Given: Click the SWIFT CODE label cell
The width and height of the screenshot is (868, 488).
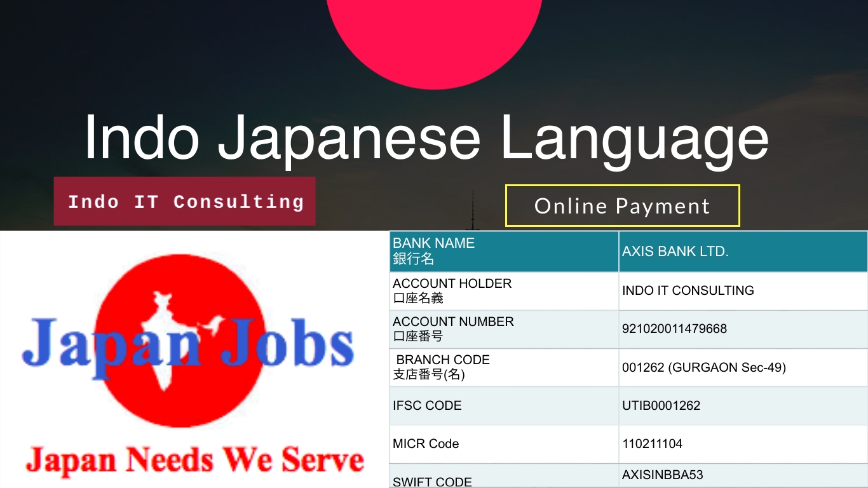Looking at the screenshot, I should (504, 476).
